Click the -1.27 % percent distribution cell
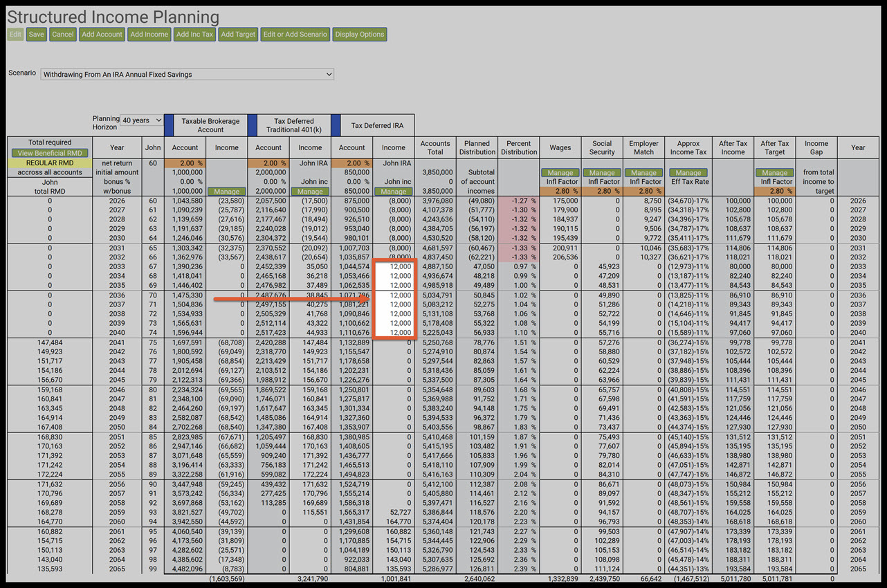 519,201
